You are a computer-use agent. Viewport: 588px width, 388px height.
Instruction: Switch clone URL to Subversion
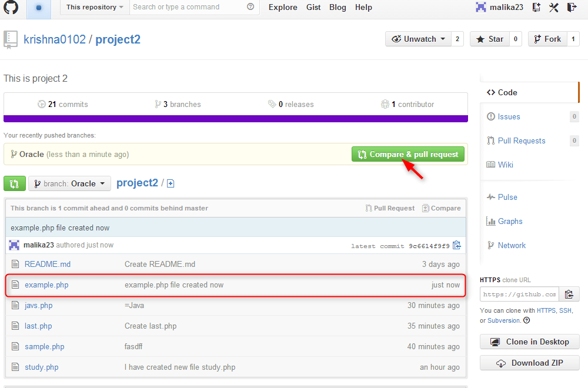point(504,320)
